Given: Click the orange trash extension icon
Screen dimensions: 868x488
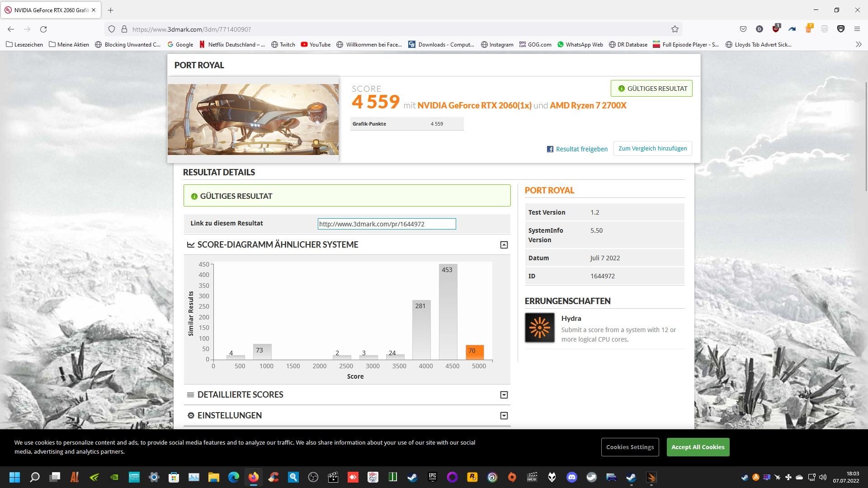Looking at the screenshot, I should [809, 29].
